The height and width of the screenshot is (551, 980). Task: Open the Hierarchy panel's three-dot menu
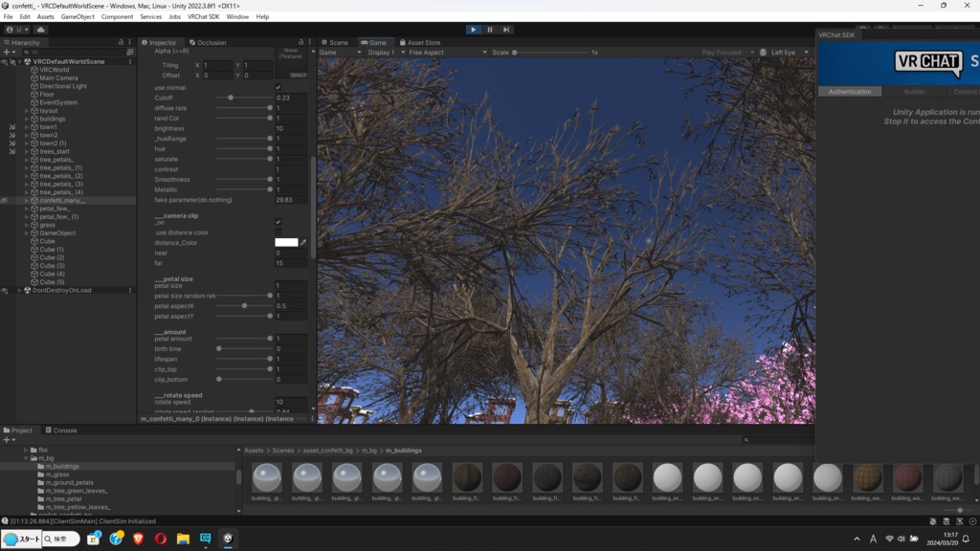click(x=130, y=42)
